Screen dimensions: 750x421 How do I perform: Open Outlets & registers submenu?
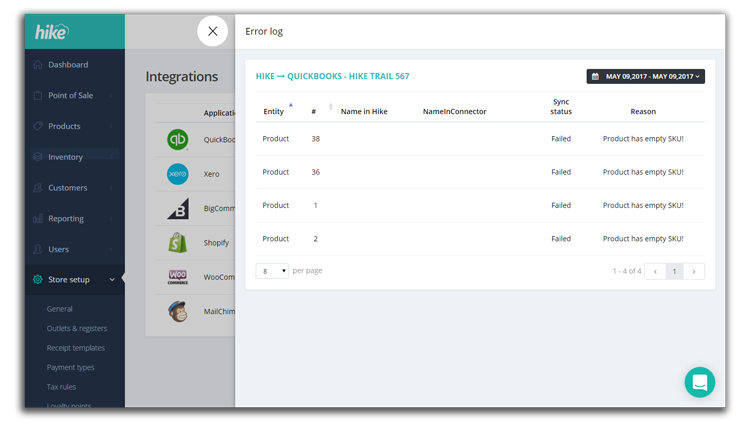point(77,328)
